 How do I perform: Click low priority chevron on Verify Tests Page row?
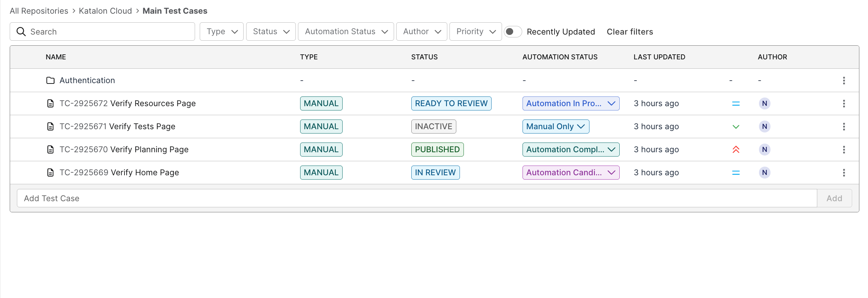736,127
